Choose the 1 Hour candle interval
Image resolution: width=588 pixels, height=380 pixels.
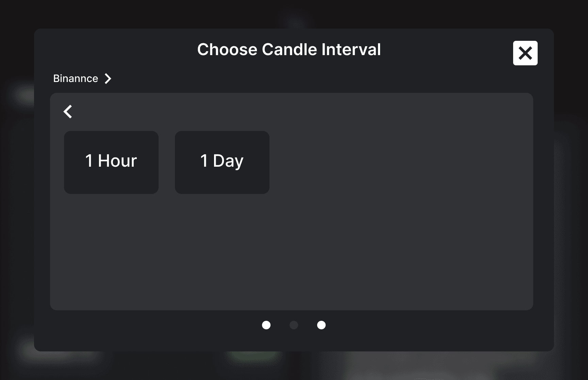coord(111,162)
